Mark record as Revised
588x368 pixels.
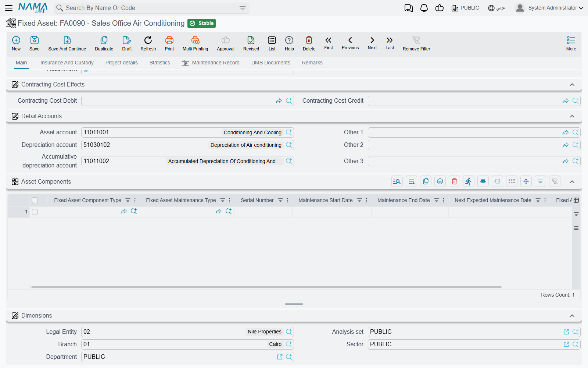[x=251, y=43]
